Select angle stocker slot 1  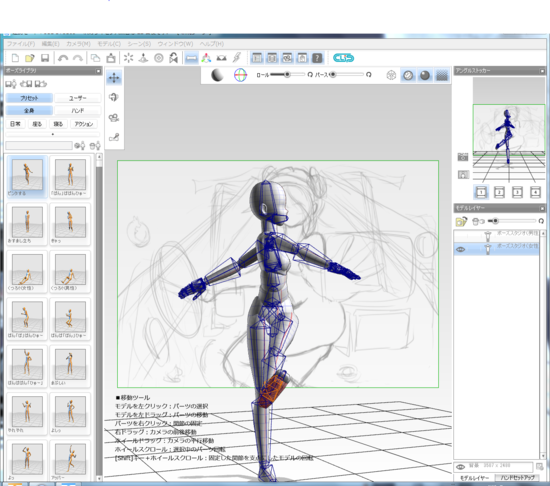tap(482, 192)
